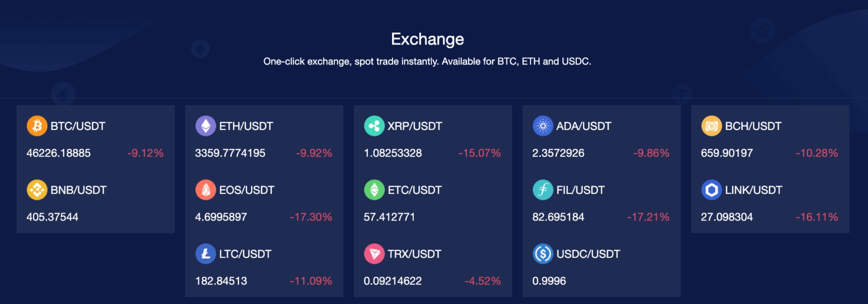Click the Litecoin LTC icon
The height and width of the screenshot is (304, 868).
[206, 254]
